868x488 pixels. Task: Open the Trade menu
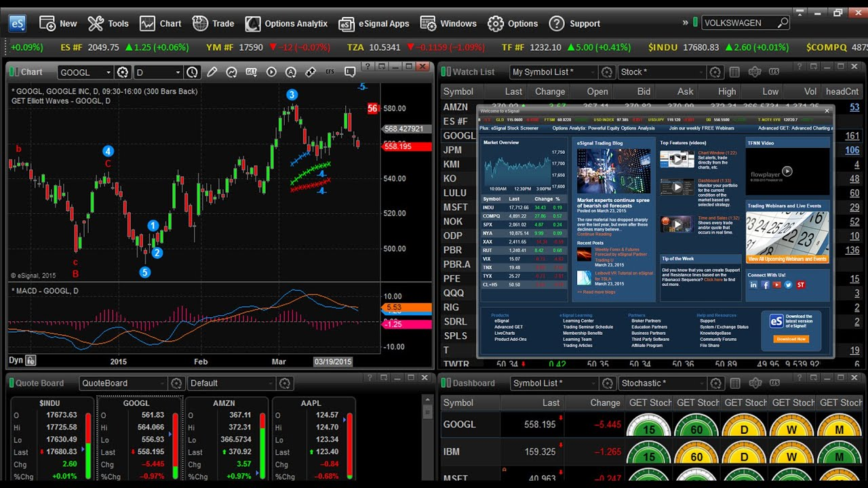(x=214, y=23)
